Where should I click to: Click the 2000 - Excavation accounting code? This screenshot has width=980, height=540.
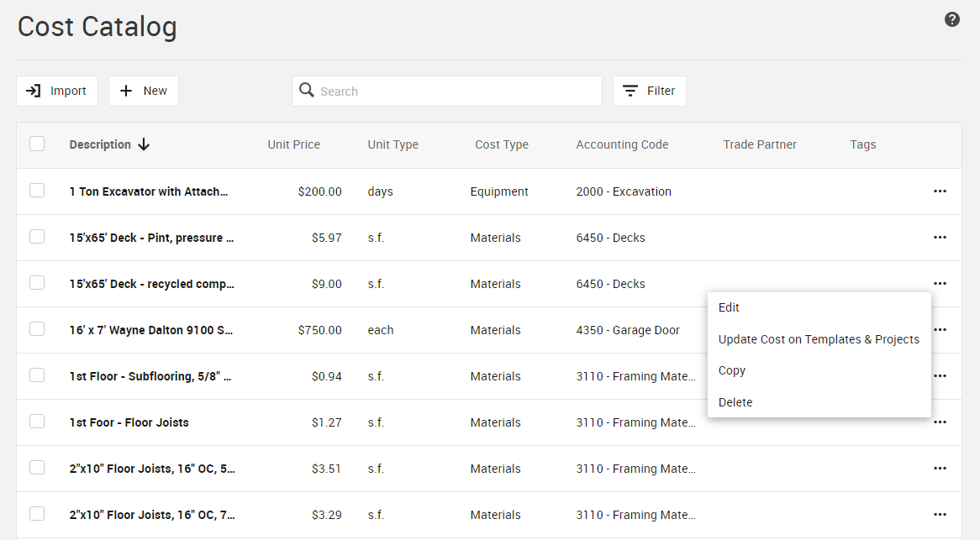pyautogui.click(x=624, y=191)
